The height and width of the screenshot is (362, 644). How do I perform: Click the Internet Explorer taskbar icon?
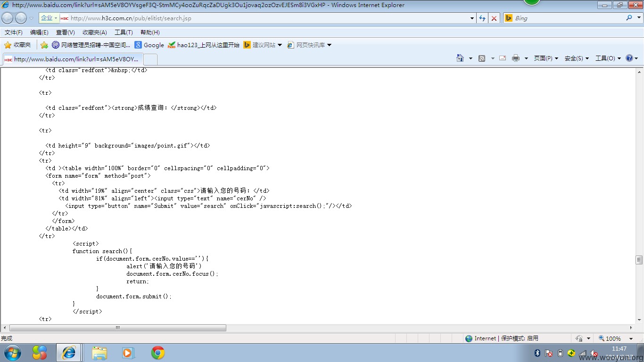click(x=69, y=353)
